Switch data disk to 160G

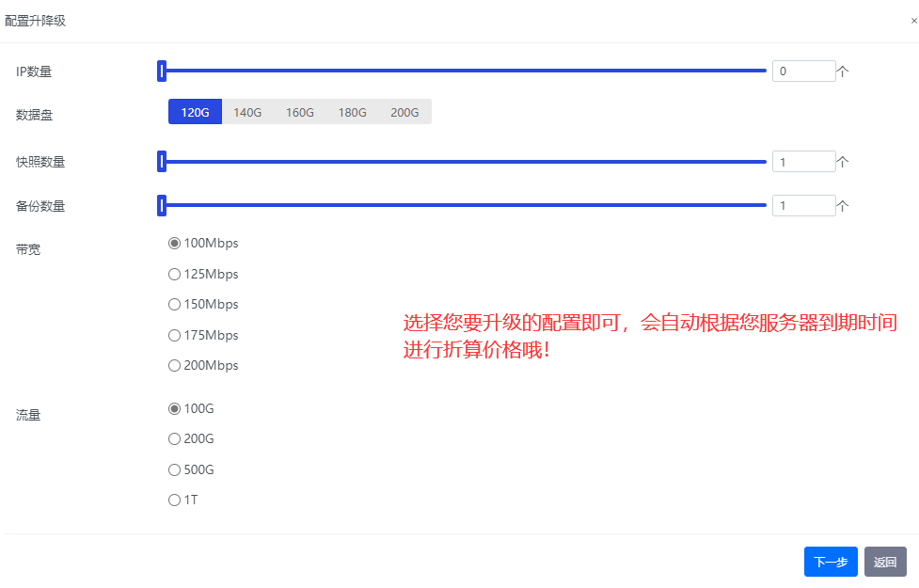(300, 112)
